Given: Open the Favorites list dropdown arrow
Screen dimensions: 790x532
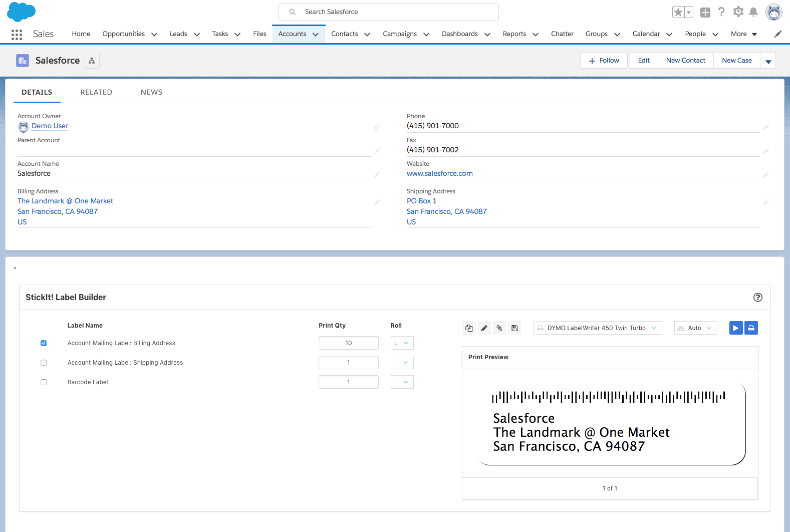Looking at the screenshot, I should pos(689,12).
